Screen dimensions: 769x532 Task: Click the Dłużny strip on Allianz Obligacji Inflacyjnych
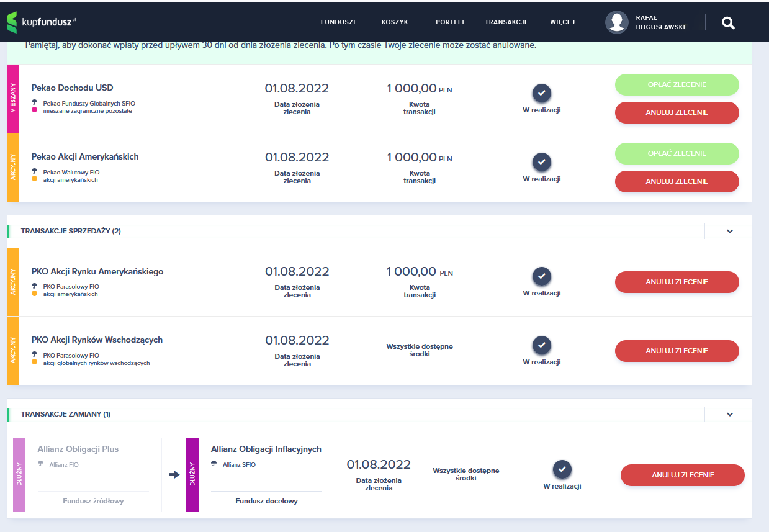pyautogui.click(x=192, y=475)
